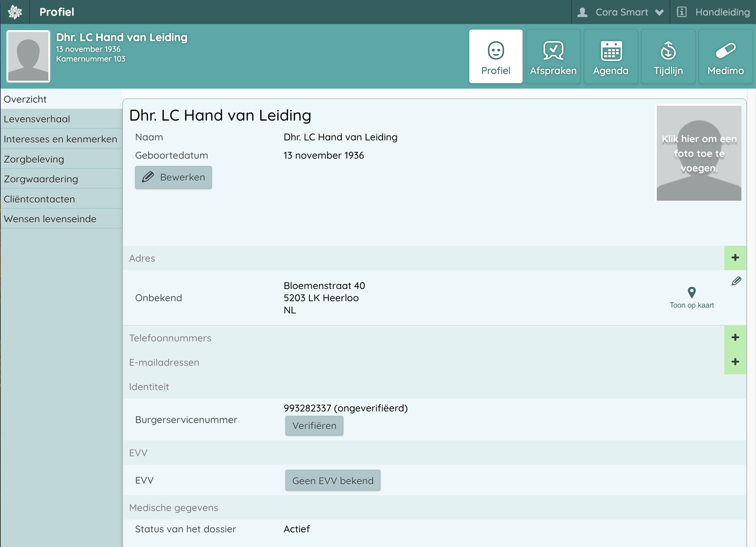Screen dimensions: 756x547
Task: Open the Agenda calendar
Action: coord(610,57)
